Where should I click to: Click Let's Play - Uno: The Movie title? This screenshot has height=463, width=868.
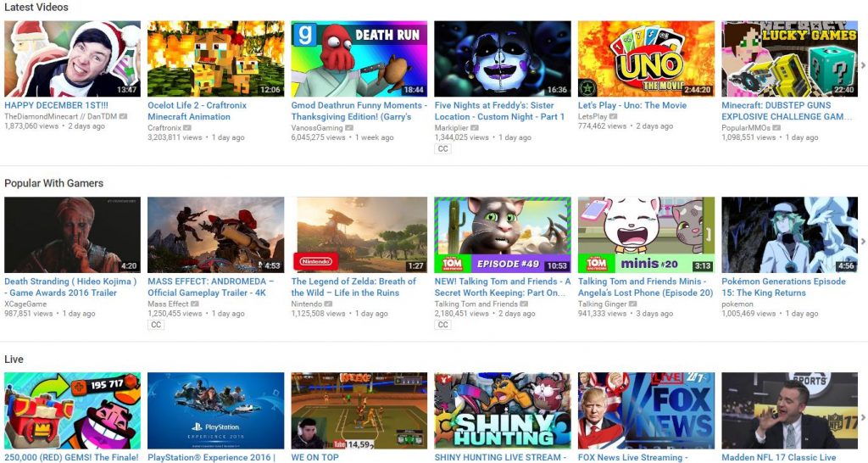pyautogui.click(x=632, y=105)
